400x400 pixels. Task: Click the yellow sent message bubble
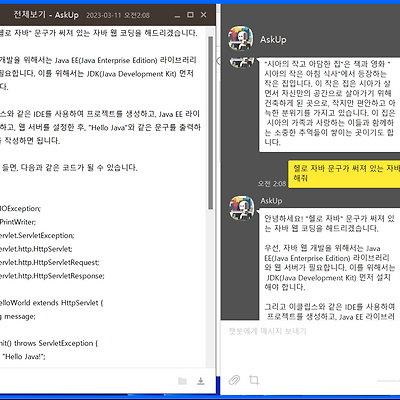click(x=344, y=173)
